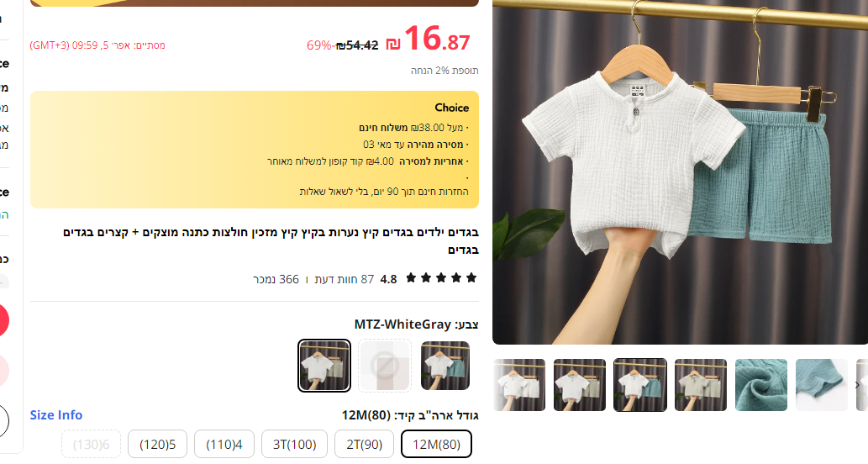The image size is (868, 464).
Task: Show second thumbnail with gray shorts
Action: tap(580, 385)
